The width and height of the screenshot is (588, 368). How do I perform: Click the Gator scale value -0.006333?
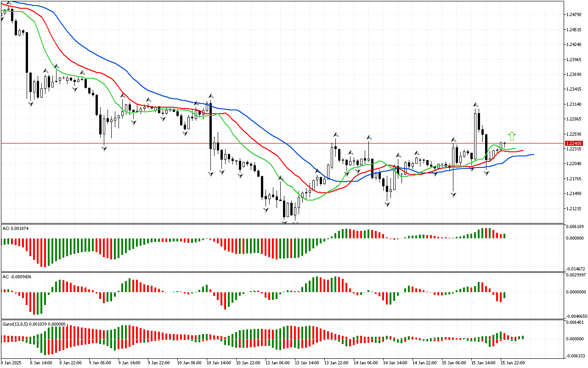[x=576, y=356]
